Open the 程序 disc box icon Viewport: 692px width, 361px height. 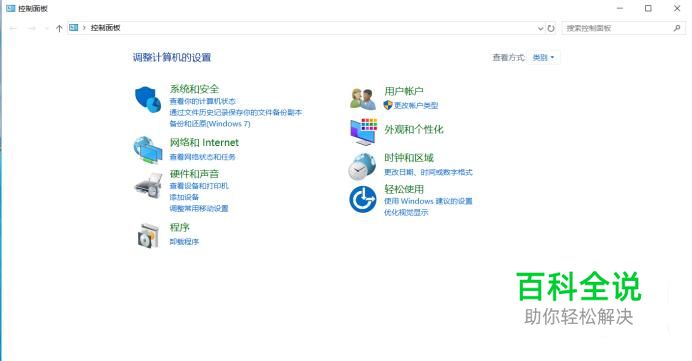click(148, 235)
